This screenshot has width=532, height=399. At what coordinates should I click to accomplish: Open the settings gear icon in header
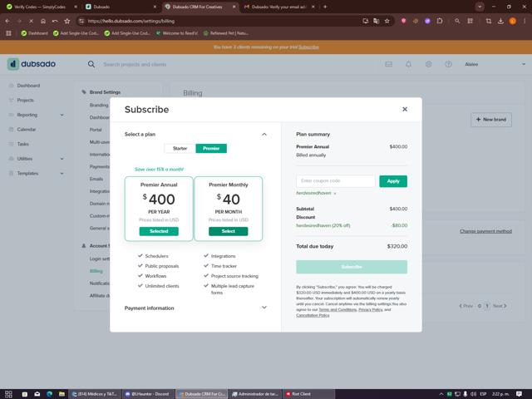click(x=429, y=64)
